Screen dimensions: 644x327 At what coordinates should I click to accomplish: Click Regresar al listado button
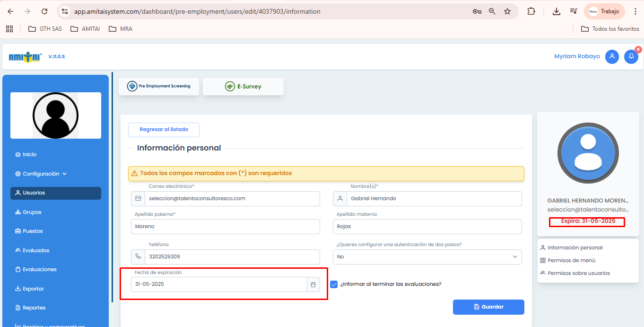point(164,130)
